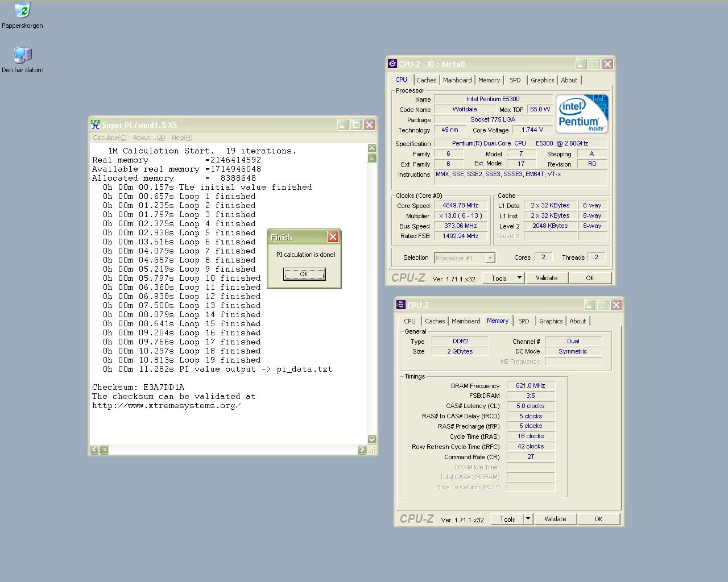Click scroll left arrow in Super PI
This screenshot has height=582, width=728.
(94, 450)
